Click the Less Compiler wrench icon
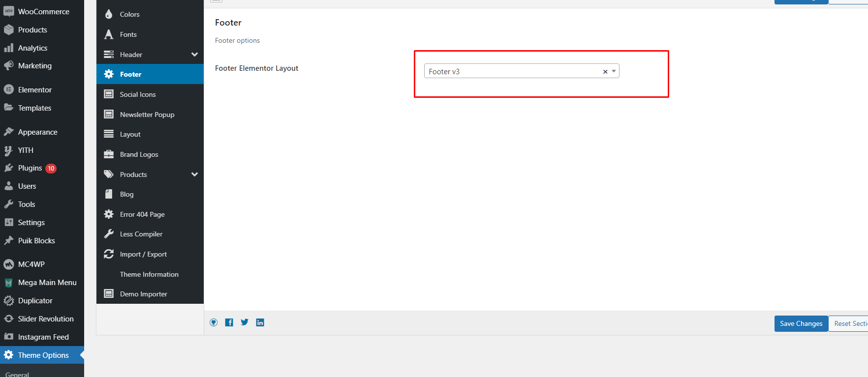The height and width of the screenshot is (377, 868). click(x=109, y=234)
